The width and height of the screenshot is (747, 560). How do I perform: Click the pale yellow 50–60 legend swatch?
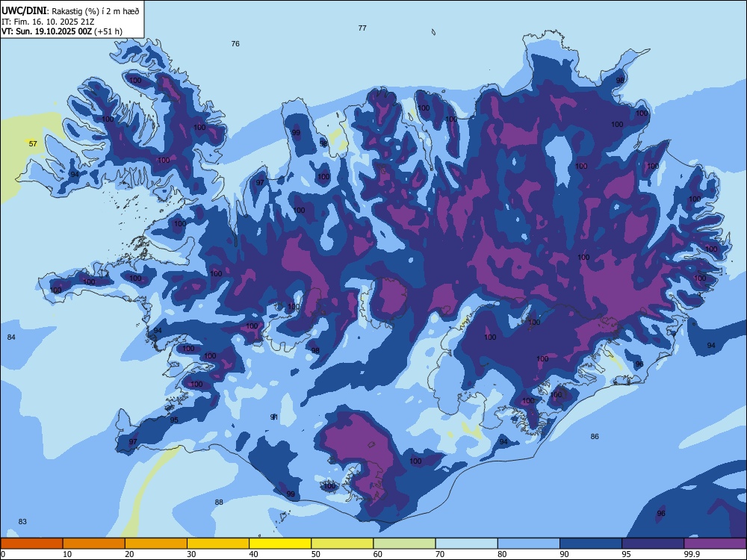(342, 544)
